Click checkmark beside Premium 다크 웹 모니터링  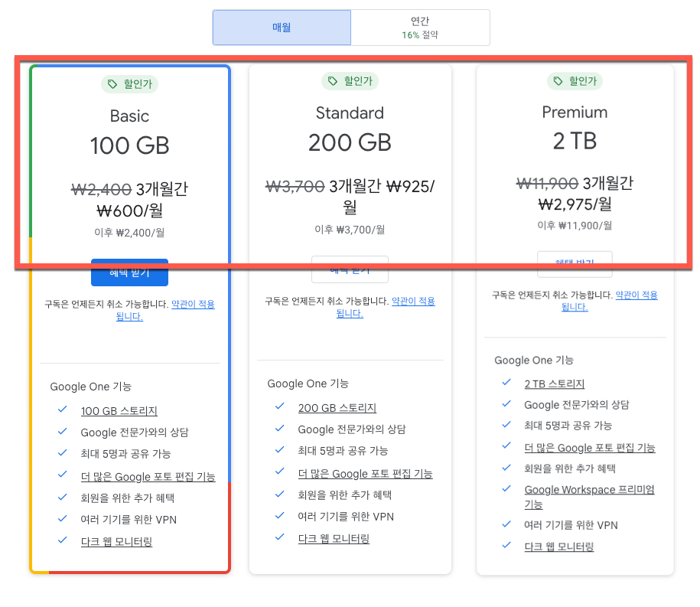(506, 545)
